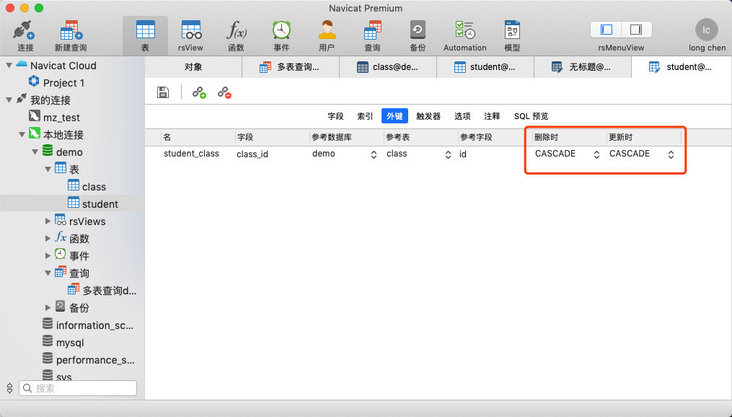Switch to the 无标题@... tab
Image resolution: width=732 pixels, height=417 pixels.
click(x=582, y=67)
